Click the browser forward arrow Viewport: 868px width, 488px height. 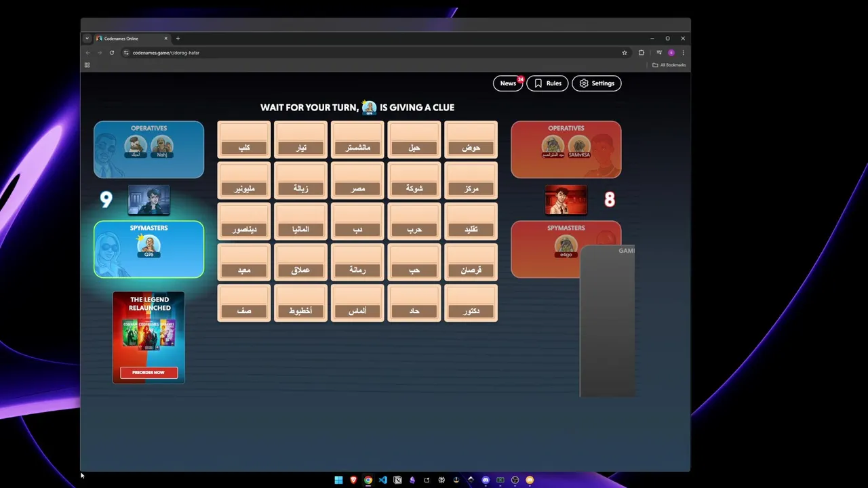100,53
